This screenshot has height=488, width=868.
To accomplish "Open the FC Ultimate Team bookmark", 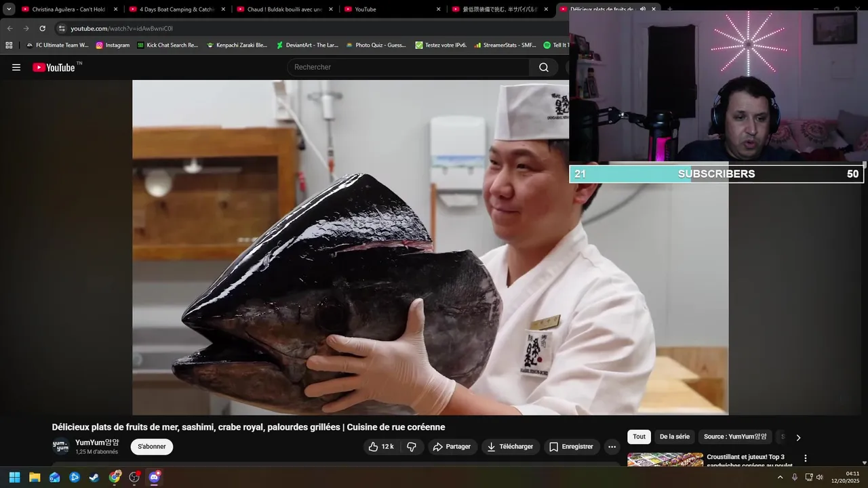I will (x=58, y=45).
